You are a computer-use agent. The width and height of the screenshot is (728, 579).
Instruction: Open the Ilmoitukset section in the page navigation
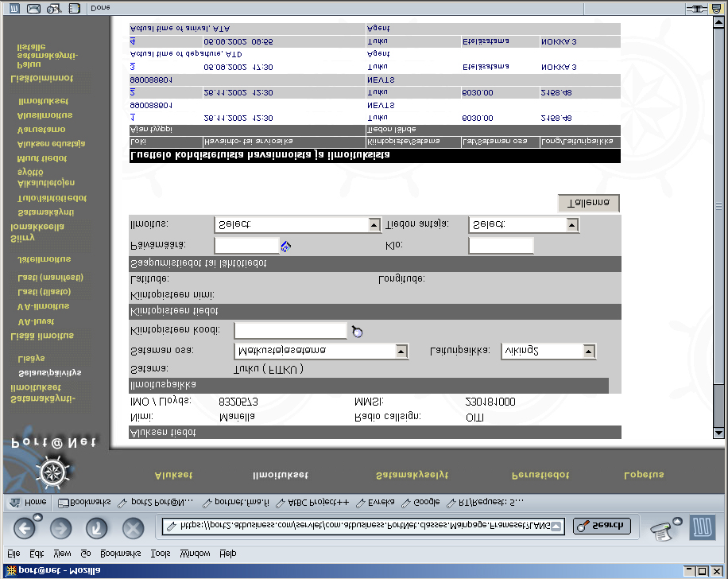[280, 475]
